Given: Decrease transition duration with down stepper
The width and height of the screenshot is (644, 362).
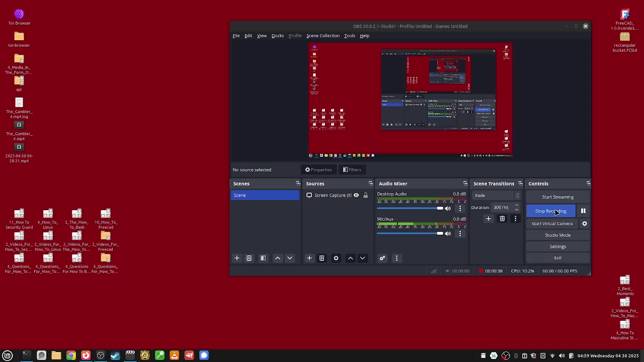Looking at the screenshot, I should tap(517, 209).
